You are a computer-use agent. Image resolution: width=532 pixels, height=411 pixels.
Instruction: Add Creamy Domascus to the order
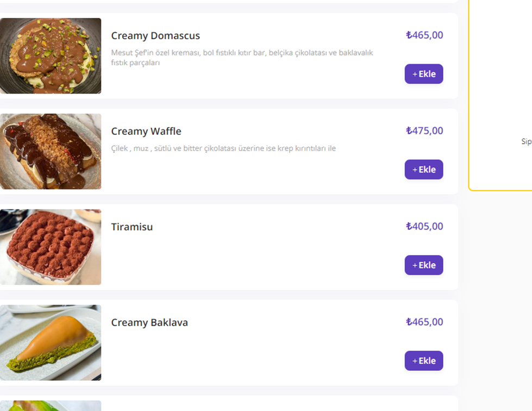(x=423, y=74)
